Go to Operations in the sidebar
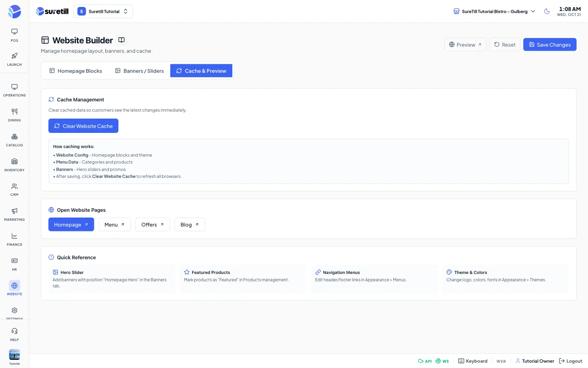This screenshot has width=588, height=368. [14, 90]
